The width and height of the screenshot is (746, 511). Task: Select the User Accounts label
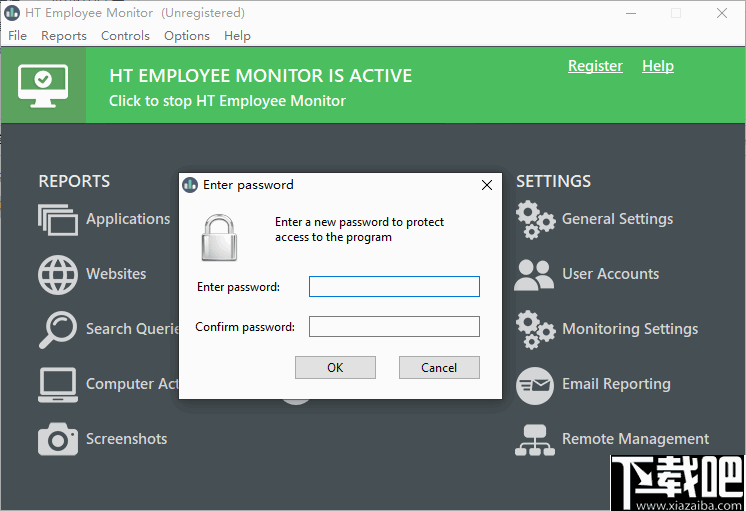[611, 274]
